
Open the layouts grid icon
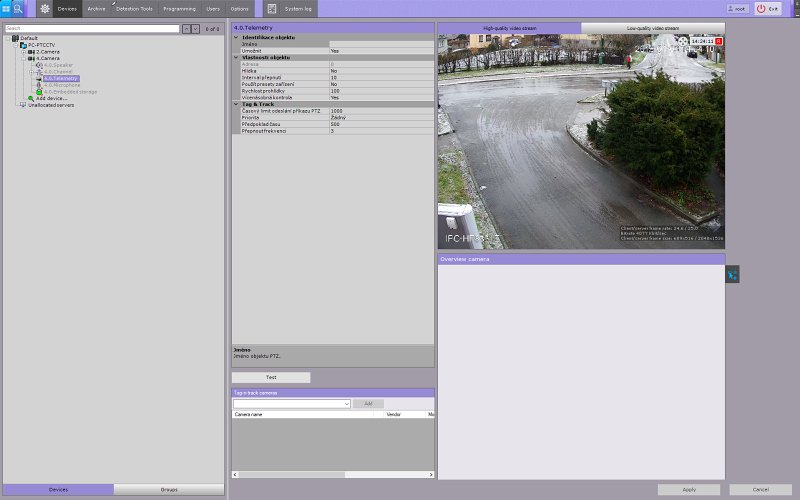tap(6, 8)
